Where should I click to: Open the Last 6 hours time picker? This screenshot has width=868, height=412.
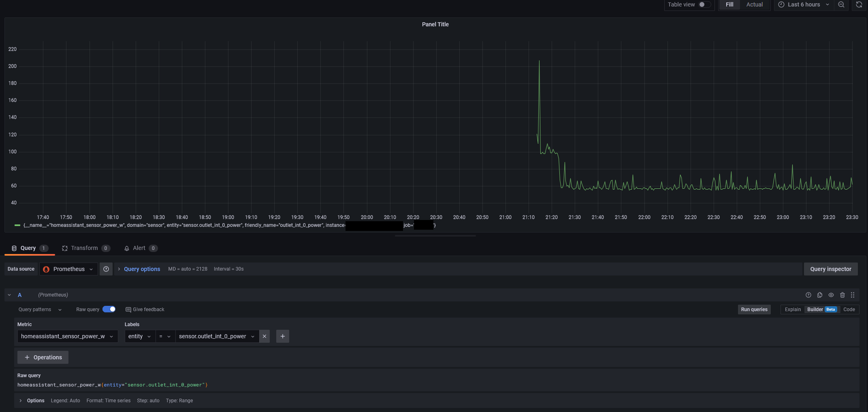[804, 4]
